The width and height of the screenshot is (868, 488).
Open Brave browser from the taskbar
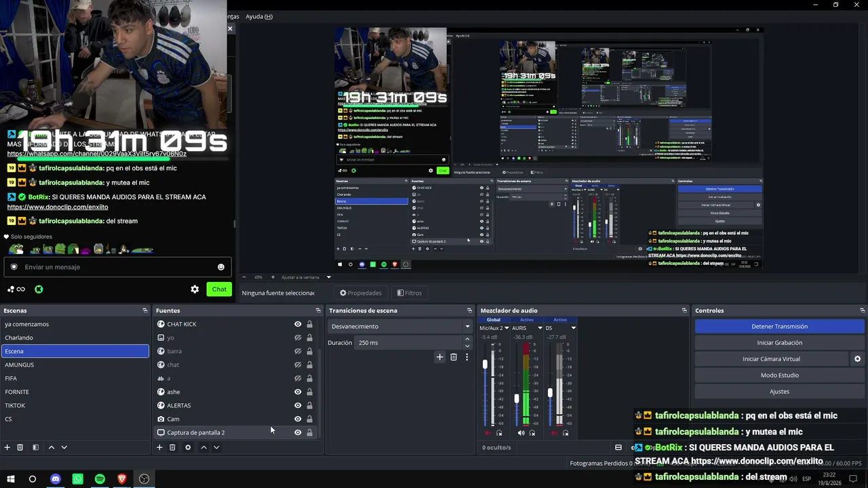[122, 479]
